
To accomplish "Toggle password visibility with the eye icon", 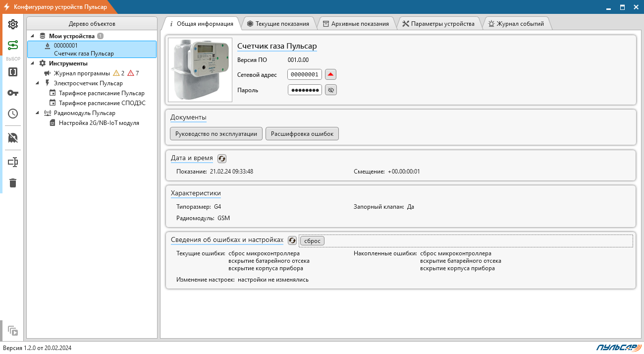I will pos(331,90).
